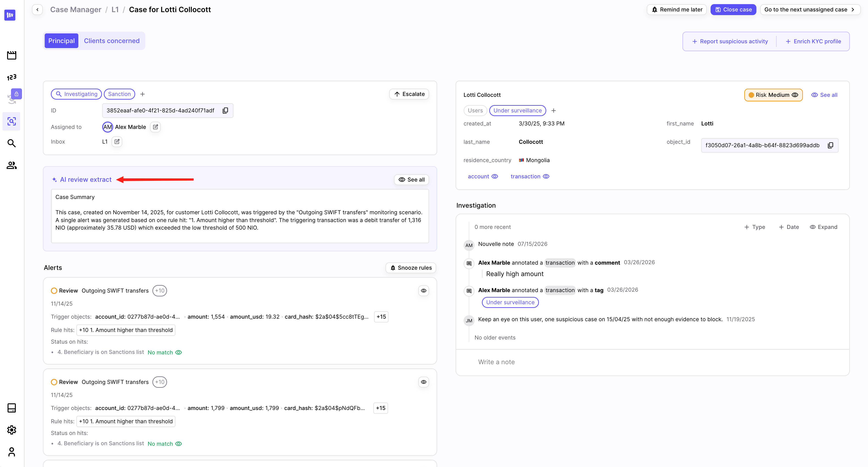View the second Outgoing SWIFT transfers alert
Screen dimensions: 868x467
[x=423, y=382]
